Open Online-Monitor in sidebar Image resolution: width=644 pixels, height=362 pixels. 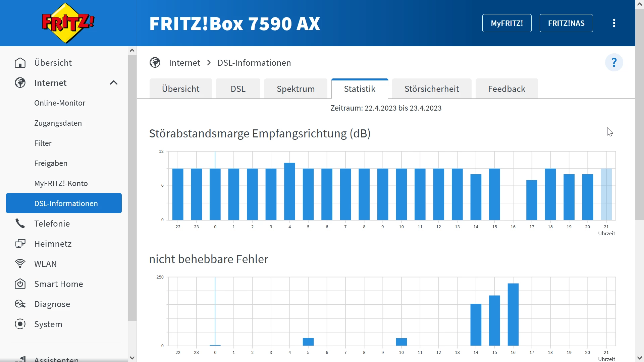(60, 103)
